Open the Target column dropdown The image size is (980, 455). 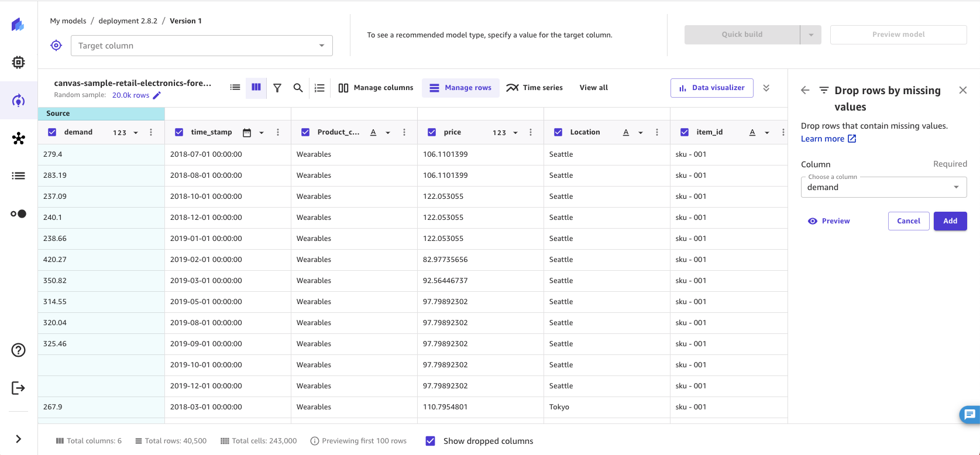click(202, 46)
